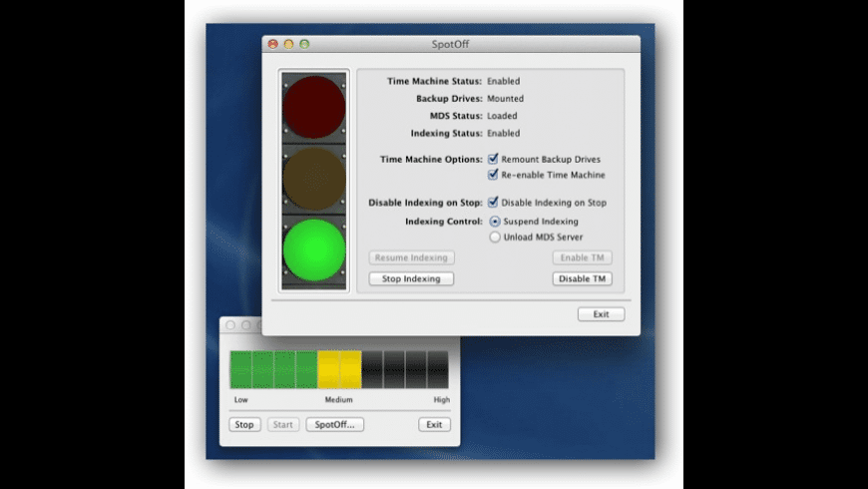Click the Enable TM button
Screen dimensions: 868x489
click(582, 257)
